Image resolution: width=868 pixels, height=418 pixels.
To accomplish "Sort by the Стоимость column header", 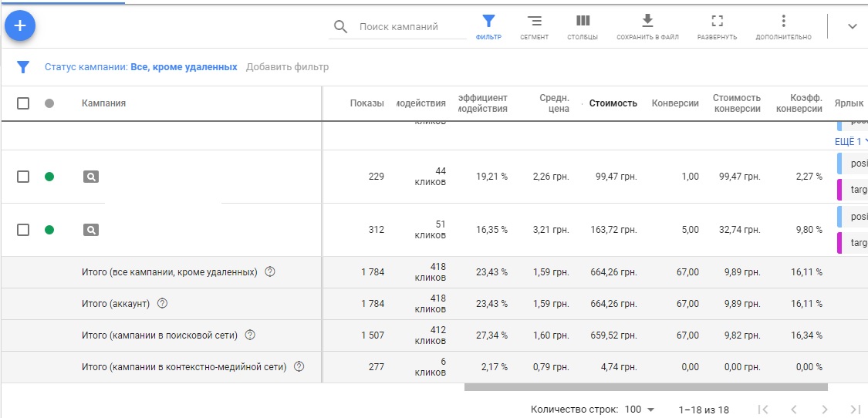I will (x=613, y=103).
